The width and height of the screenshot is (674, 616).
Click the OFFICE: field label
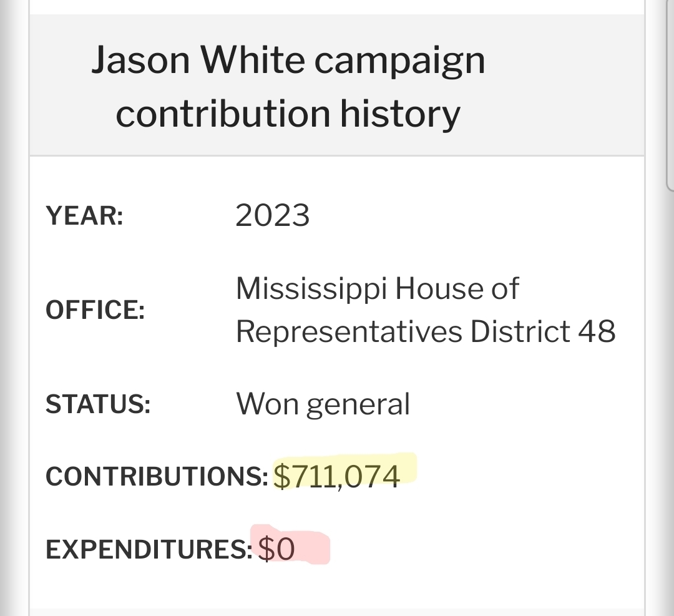[95, 310]
